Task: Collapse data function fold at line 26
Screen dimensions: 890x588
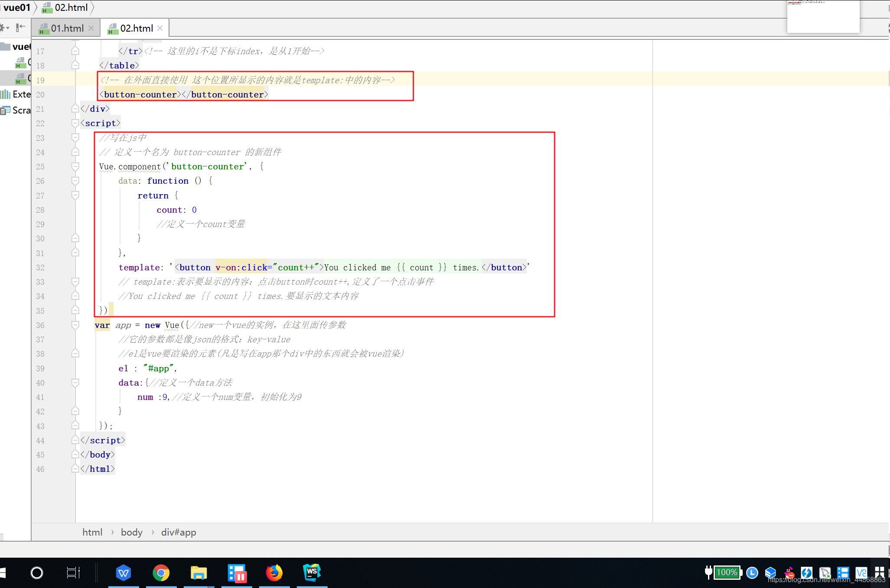Action: pyautogui.click(x=75, y=181)
